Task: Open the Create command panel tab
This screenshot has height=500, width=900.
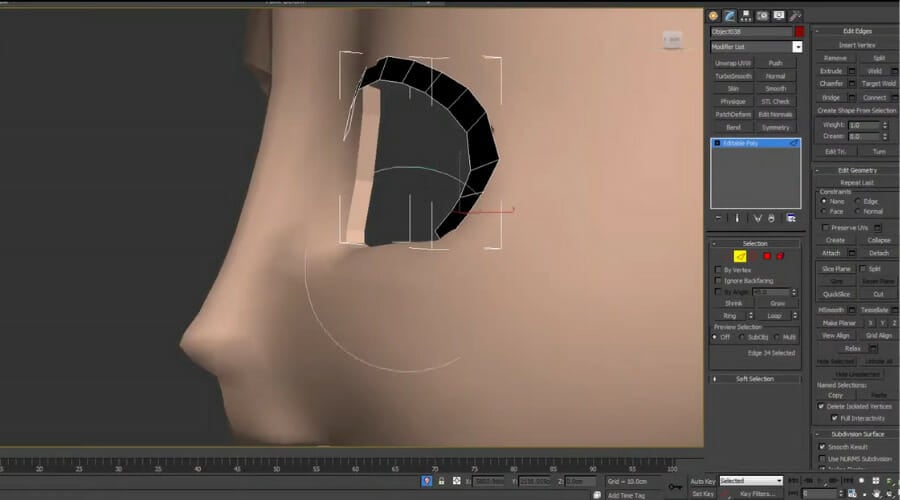Action: coord(714,15)
